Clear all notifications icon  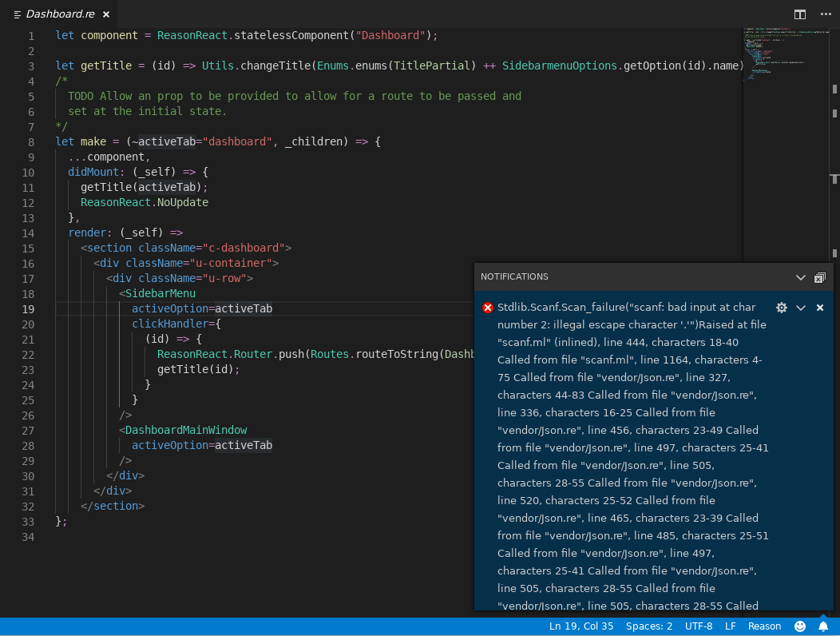coord(820,277)
